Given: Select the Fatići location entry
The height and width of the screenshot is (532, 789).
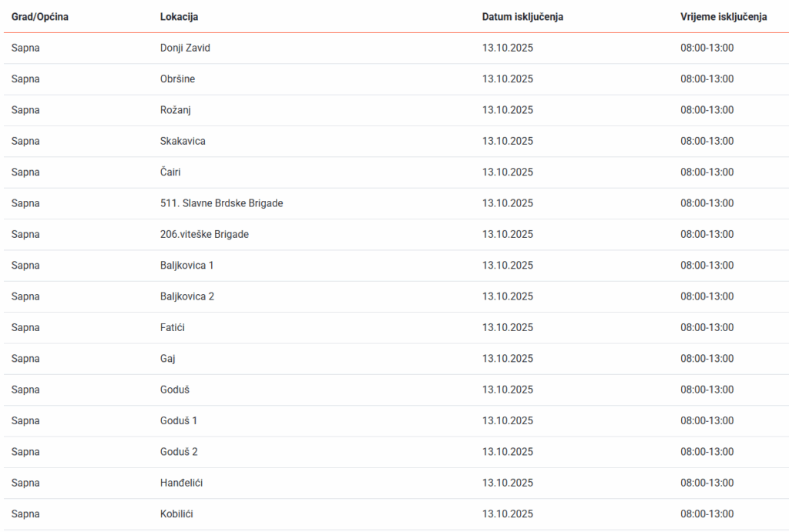Looking at the screenshot, I should click(x=173, y=327).
